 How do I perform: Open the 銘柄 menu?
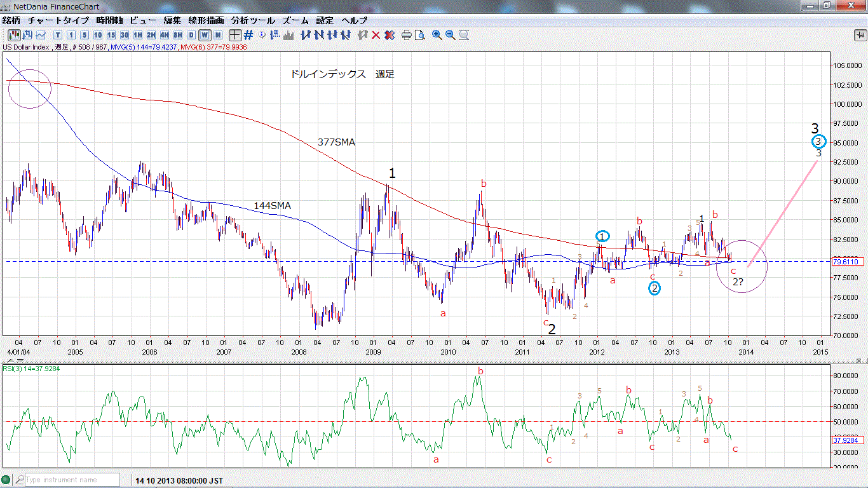click(x=11, y=20)
